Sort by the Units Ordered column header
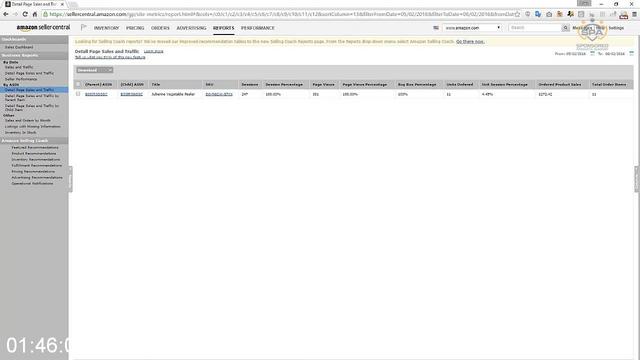Screen dimensions: 640x360 (x=460, y=84)
